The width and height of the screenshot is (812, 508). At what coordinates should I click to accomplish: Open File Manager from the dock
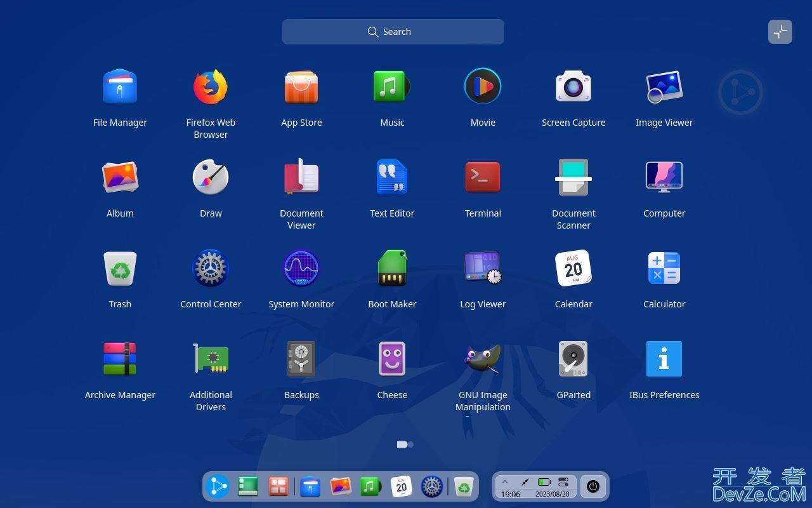tap(310, 487)
